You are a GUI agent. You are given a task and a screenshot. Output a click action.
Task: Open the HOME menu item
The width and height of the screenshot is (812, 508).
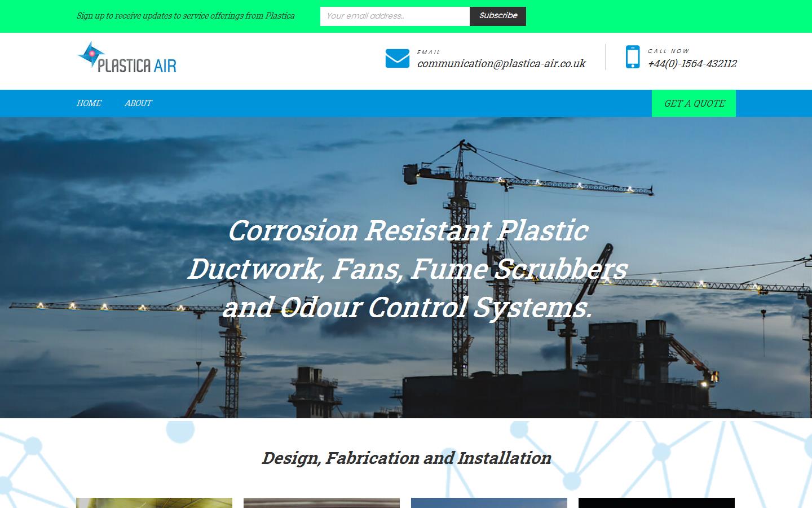89,103
